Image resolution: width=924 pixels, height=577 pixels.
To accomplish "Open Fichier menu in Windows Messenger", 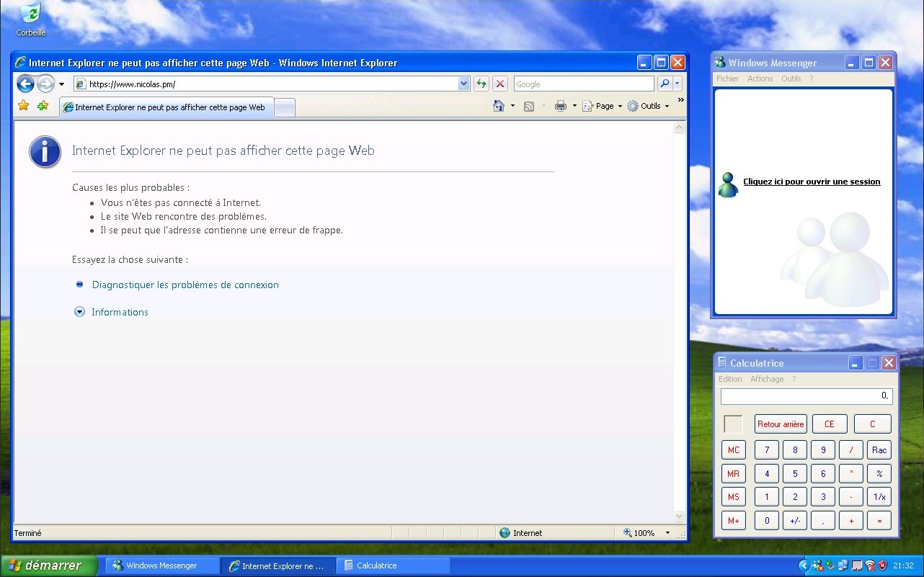I will pyautogui.click(x=727, y=79).
